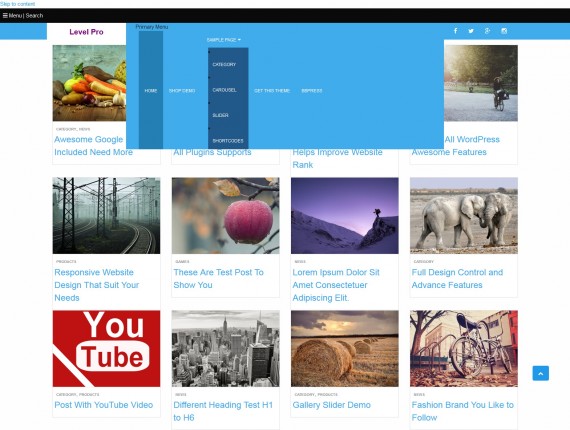Open 'Lorem Ipsum Dolor Sit Amet' post title
The width and height of the screenshot is (570, 430).
[x=336, y=285]
